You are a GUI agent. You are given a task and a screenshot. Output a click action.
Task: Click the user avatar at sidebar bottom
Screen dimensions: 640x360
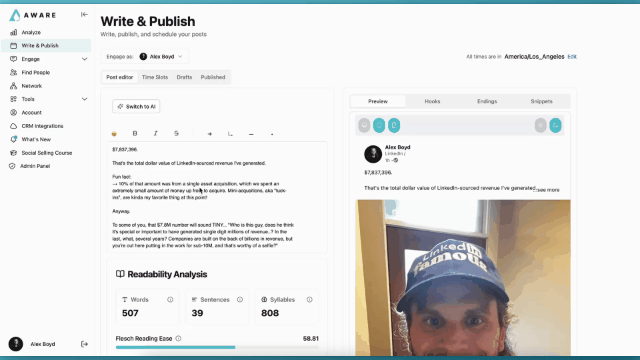point(16,344)
